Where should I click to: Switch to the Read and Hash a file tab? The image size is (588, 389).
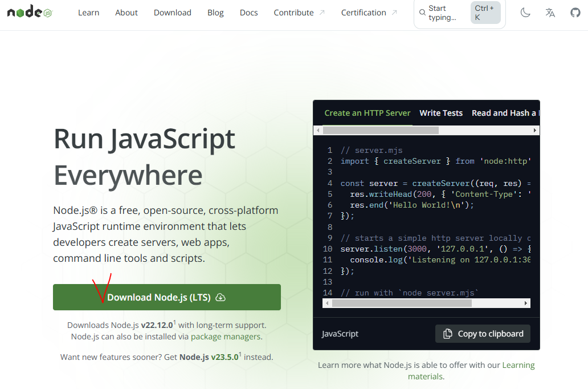coord(505,113)
